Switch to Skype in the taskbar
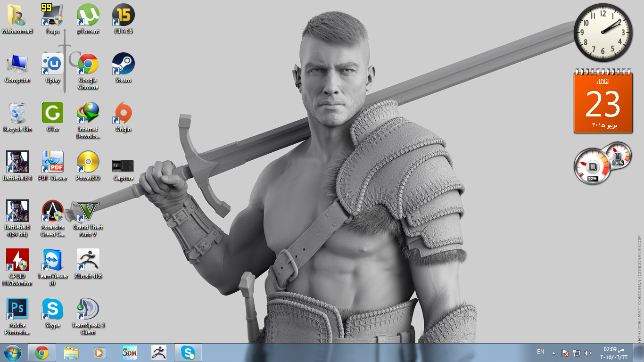Screen dimensions: 644x362 pyautogui.click(x=188, y=353)
